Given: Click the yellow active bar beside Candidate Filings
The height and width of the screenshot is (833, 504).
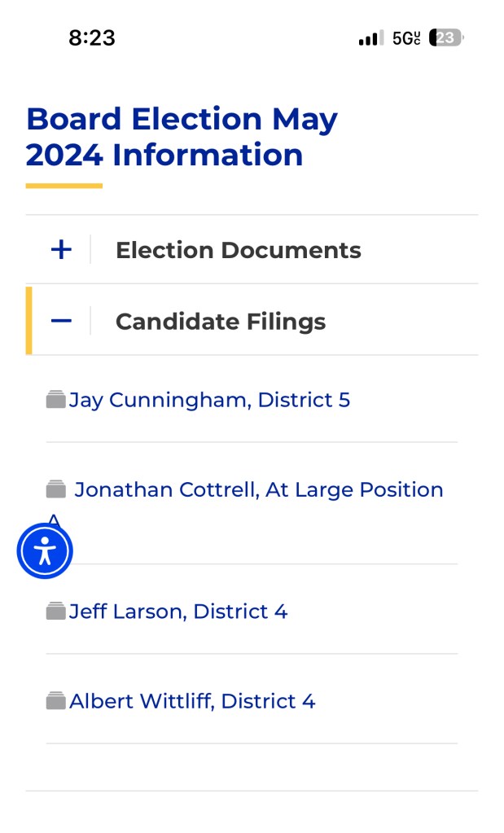Looking at the screenshot, I should 29,321.
